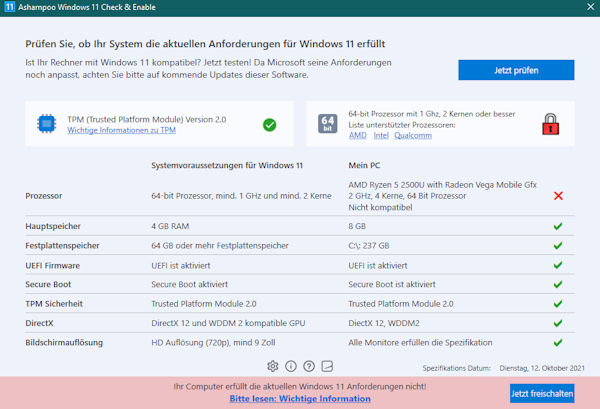The image size is (600, 409).
Task: Click the Jetzt prüfen button
Action: pyautogui.click(x=516, y=70)
